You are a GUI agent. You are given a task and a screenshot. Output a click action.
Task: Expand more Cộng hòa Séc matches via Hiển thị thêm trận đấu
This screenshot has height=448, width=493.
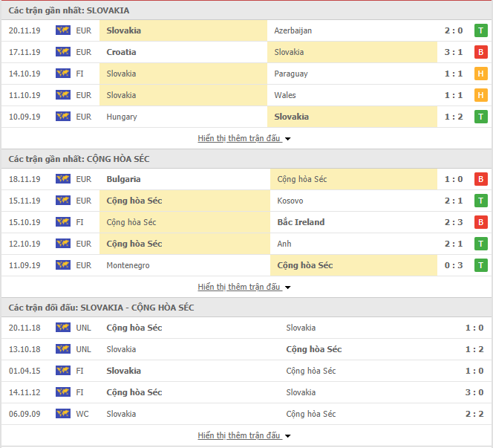coord(244,287)
